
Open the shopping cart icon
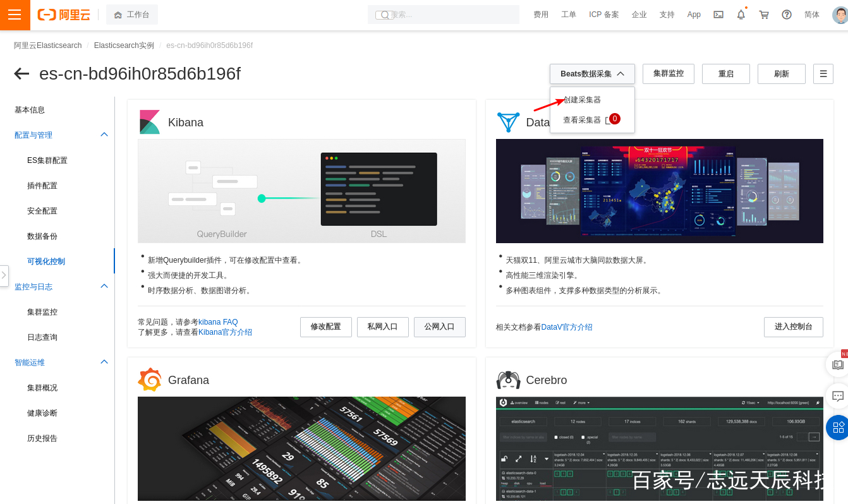[764, 15]
